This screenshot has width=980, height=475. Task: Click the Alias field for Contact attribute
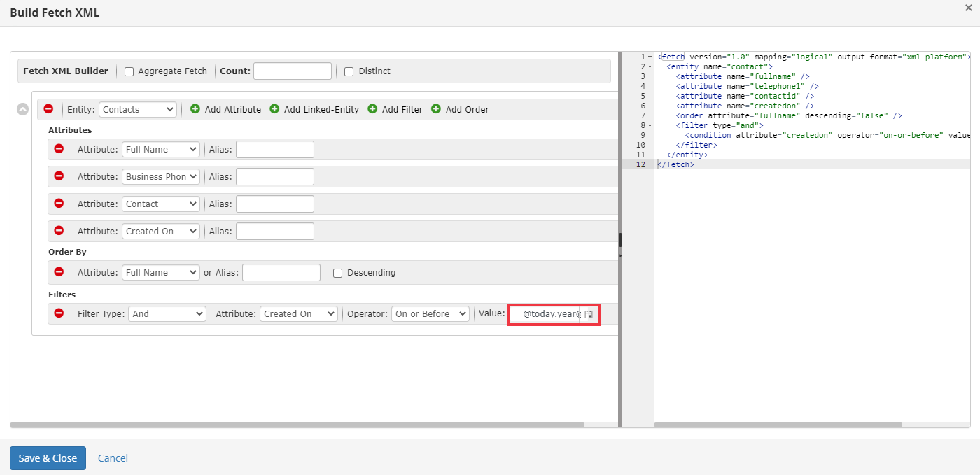pos(275,204)
